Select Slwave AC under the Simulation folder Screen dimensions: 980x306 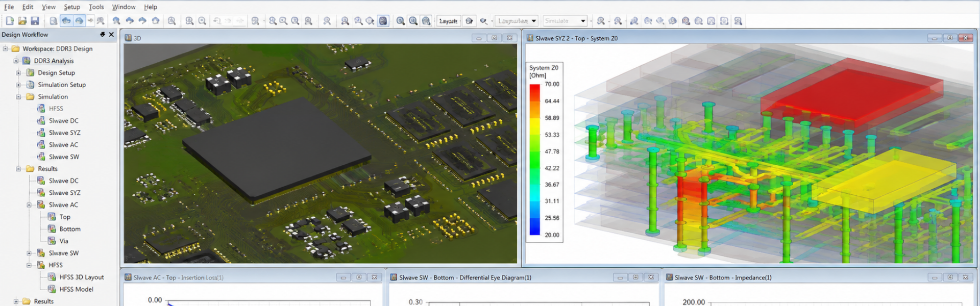click(63, 145)
